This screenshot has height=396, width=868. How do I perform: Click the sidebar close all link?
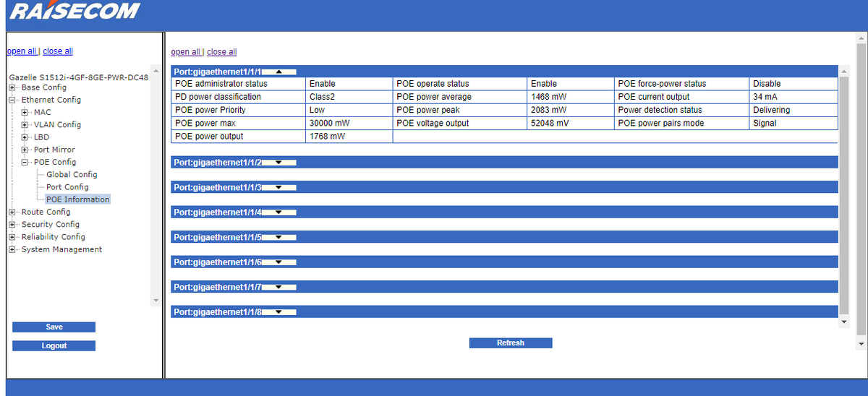[58, 51]
